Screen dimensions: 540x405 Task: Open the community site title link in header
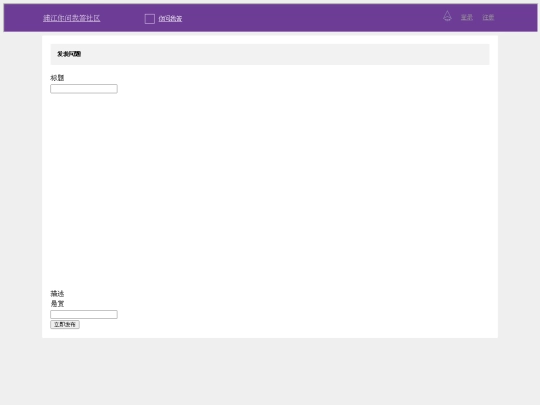click(x=72, y=18)
